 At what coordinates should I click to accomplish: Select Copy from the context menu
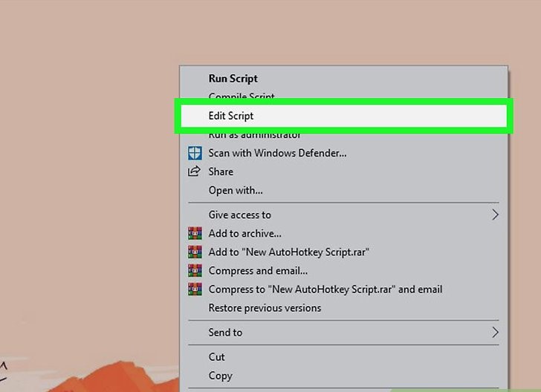(x=343, y=376)
